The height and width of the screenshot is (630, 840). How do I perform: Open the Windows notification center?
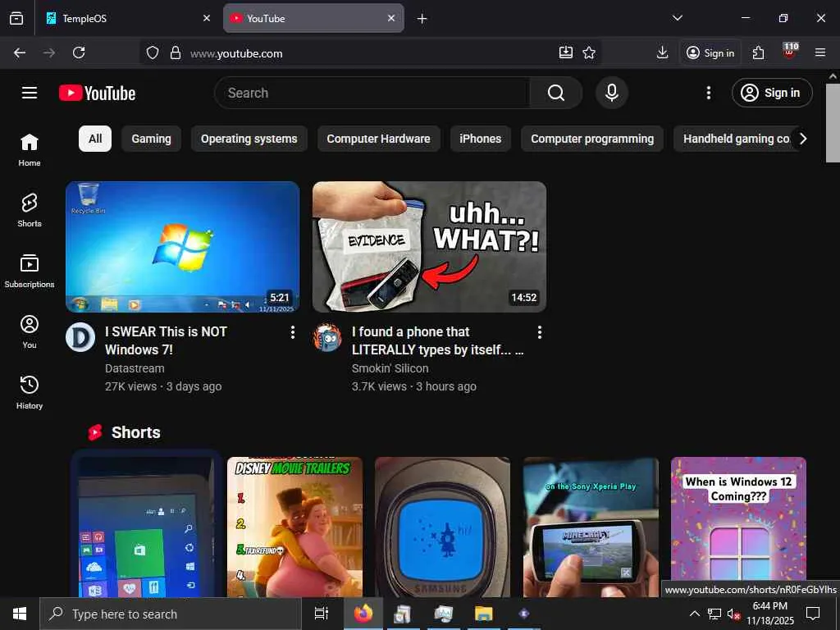click(x=813, y=614)
